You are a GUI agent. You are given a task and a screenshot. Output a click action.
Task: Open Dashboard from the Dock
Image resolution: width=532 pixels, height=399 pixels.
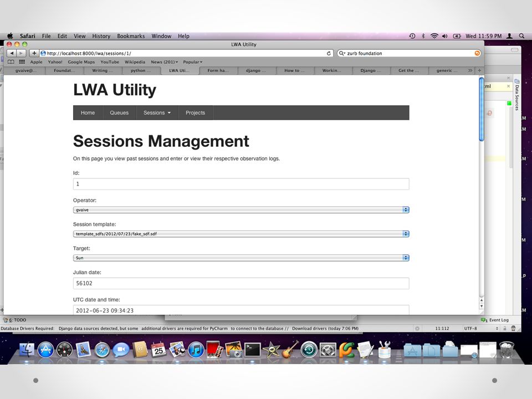pos(64,350)
